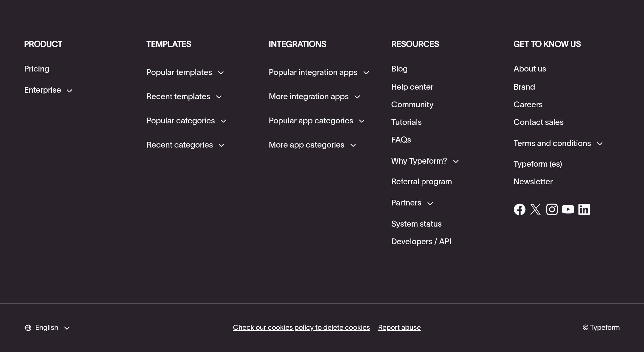Expand the Enterprise dropdown
Image resolution: width=644 pixels, height=352 pixels.
click(x=48, y=90)
